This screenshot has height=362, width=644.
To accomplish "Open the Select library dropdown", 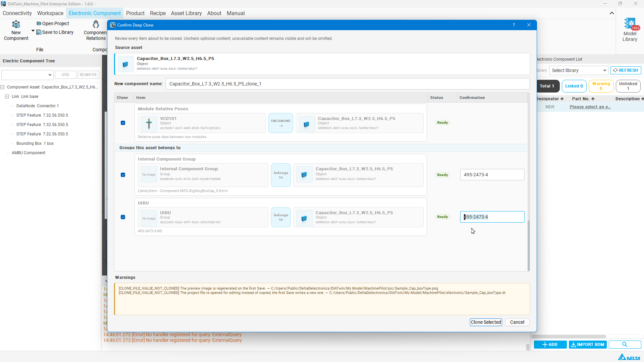I will coord(579,70).
